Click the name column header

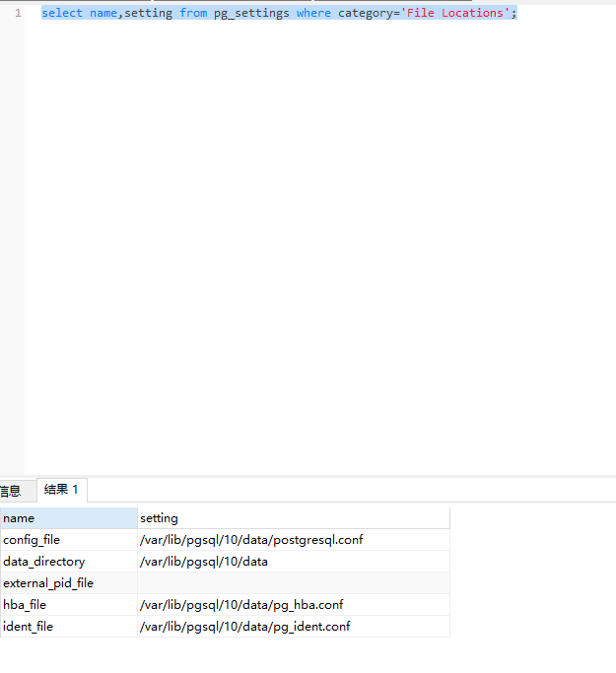point(69,518)
